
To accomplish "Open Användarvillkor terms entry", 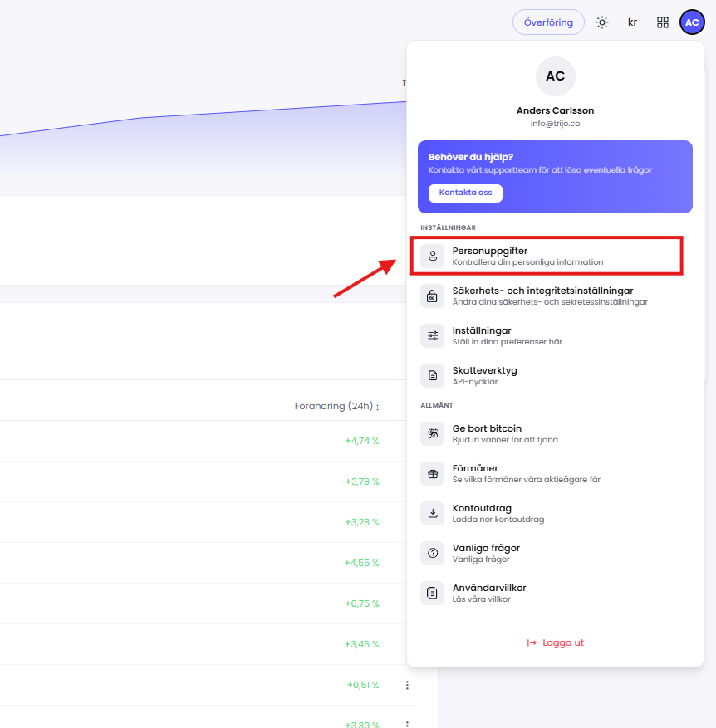I will (x=555, y=594).
